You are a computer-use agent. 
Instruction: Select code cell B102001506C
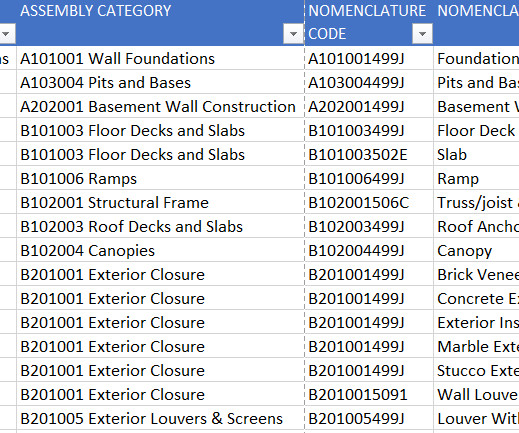pos(369,202)
